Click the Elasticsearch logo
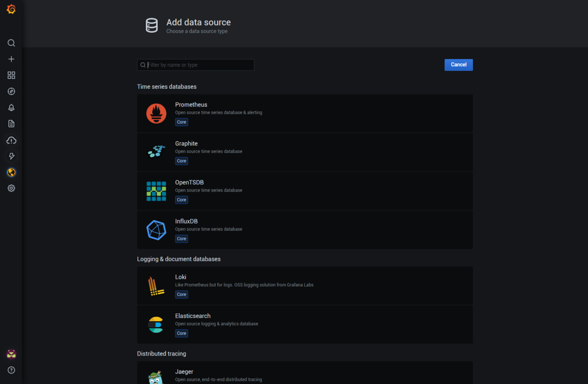The width and height of the screenshot is (588, 384). (156, 325)
